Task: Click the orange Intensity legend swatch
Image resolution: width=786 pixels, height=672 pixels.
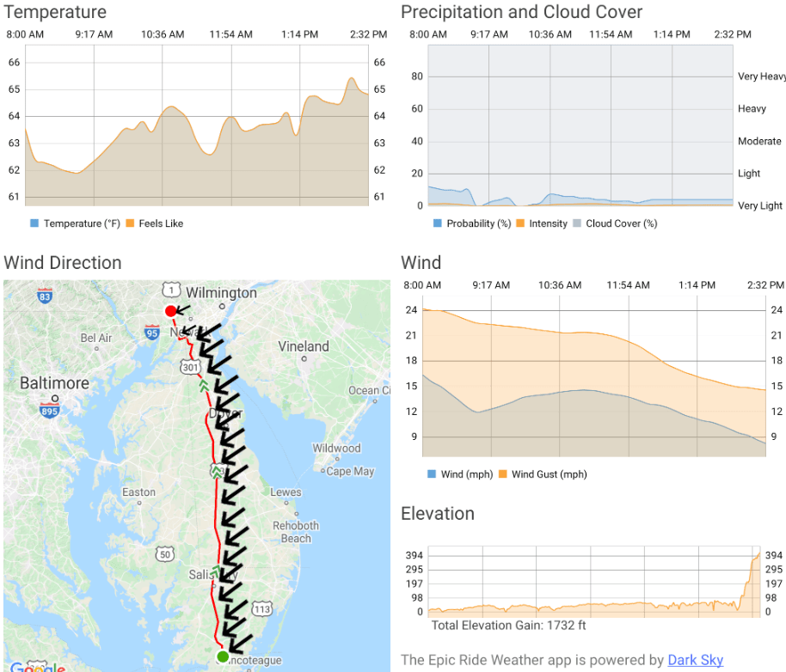Action: pos(521,223)
